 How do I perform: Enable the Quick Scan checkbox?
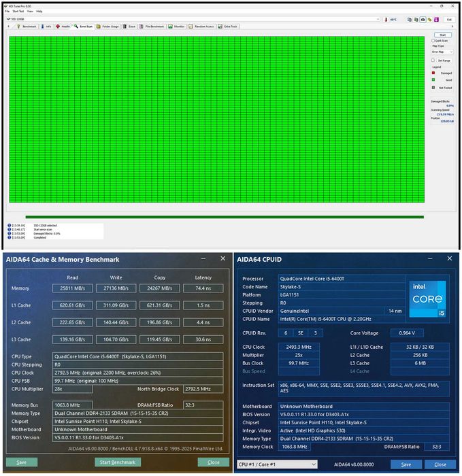click(433, 41)
